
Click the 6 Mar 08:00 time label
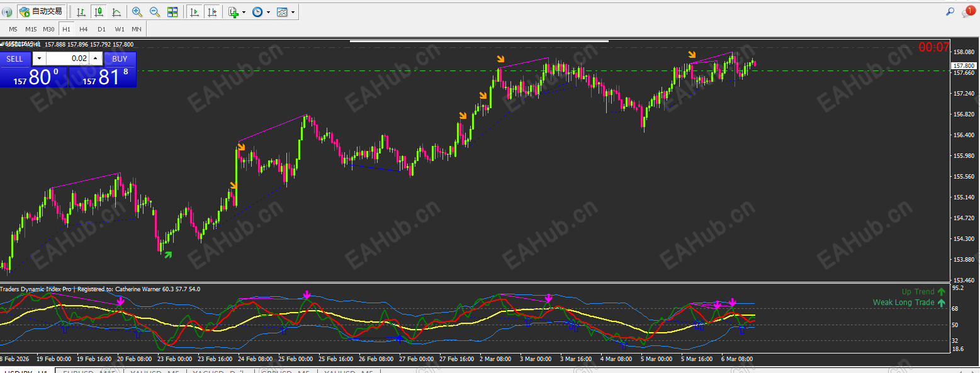click(x=737, y=359)
